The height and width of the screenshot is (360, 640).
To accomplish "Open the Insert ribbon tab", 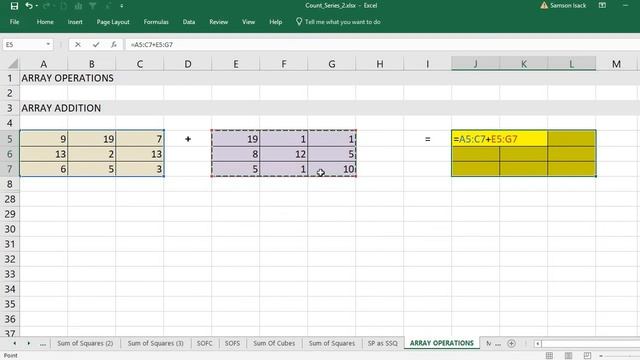I will click(75, 22).
